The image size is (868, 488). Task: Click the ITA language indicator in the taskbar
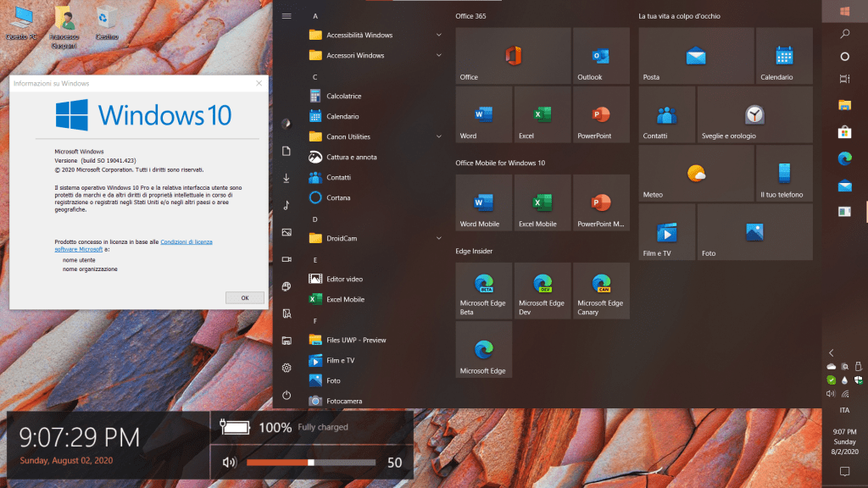pos(844,410)
